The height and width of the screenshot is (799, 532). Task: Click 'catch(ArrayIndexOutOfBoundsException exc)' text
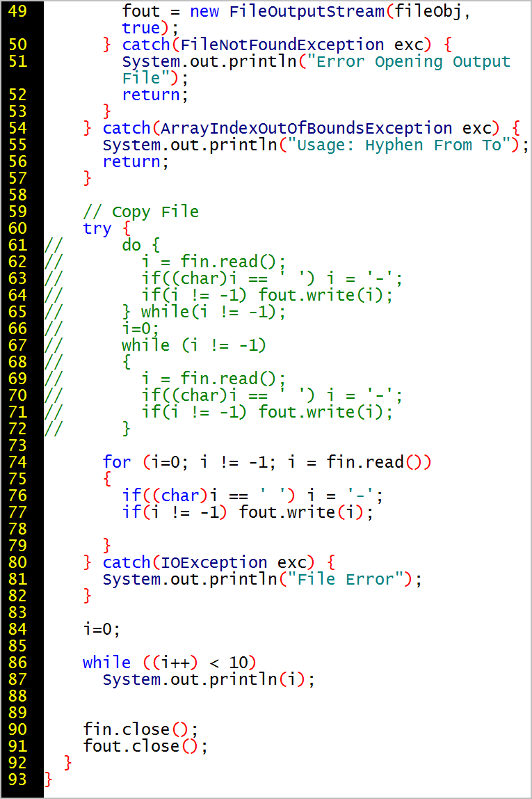(301, 128)
